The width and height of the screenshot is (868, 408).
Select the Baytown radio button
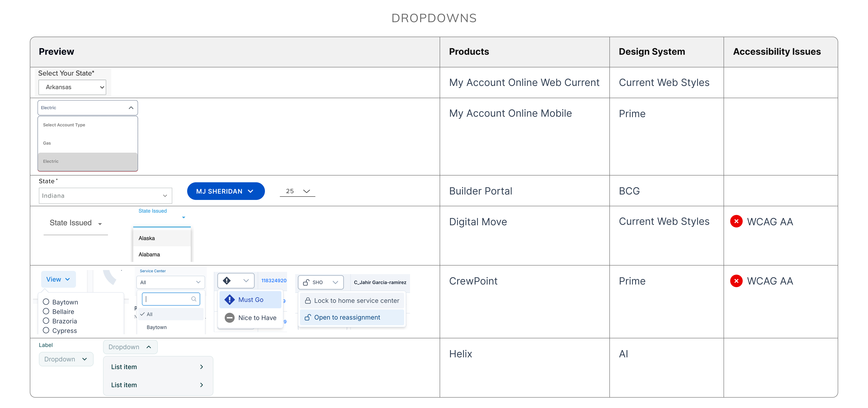pyautogui.click(x=46, y=302)
